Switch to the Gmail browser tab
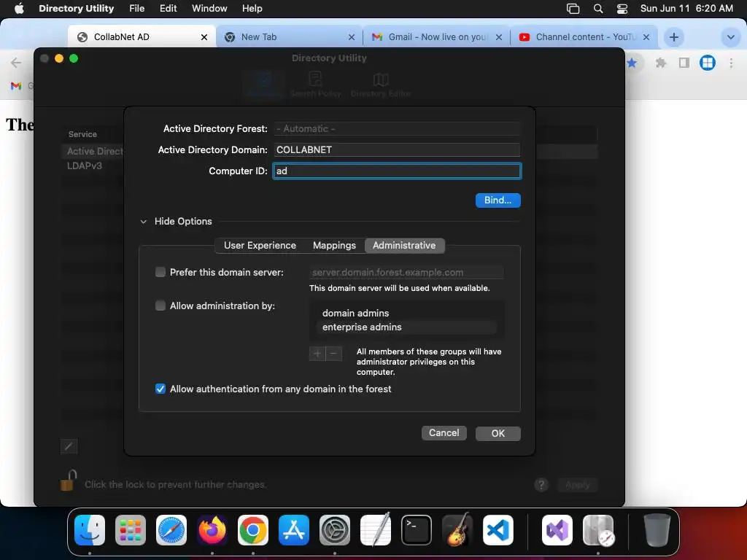This screenshot has height=560, width=747. (436, 37)
